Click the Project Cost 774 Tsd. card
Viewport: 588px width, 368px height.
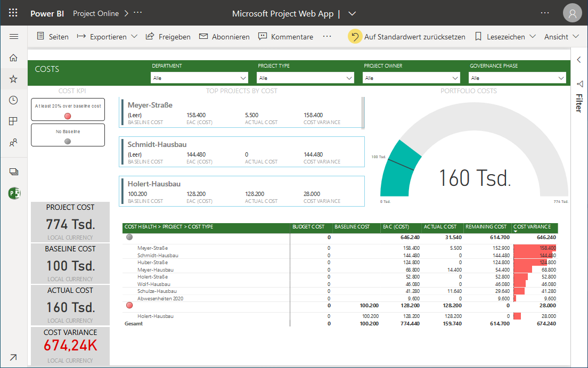pos(70,222)
